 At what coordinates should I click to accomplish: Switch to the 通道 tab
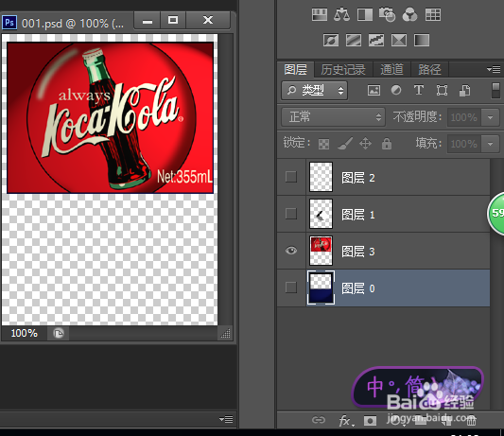(391, 69)
